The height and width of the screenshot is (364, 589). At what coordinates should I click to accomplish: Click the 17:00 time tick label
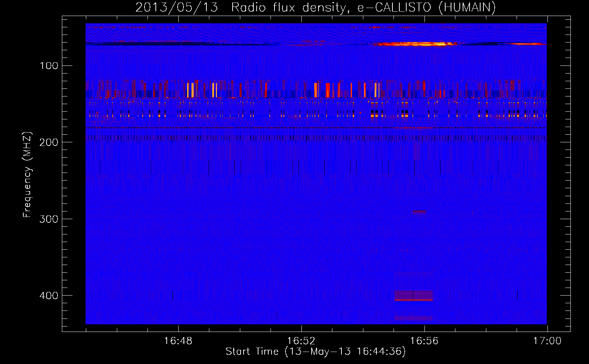[x=548, y=341]
